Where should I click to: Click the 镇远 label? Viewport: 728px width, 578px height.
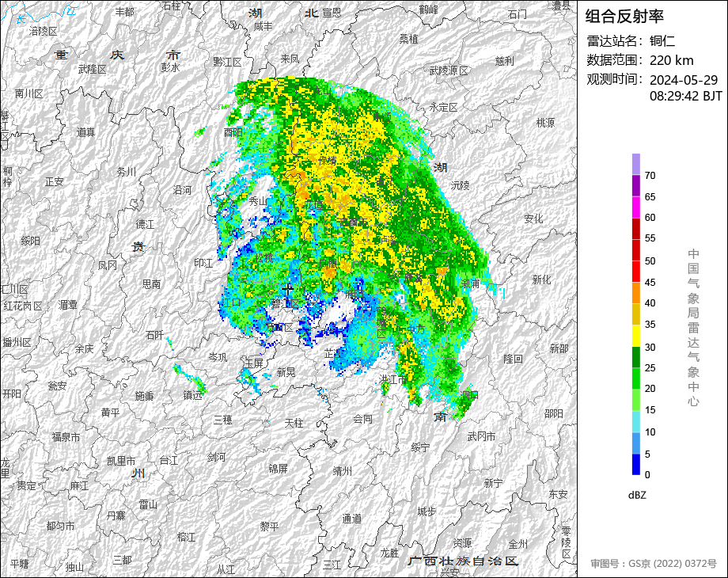[192, 395]
